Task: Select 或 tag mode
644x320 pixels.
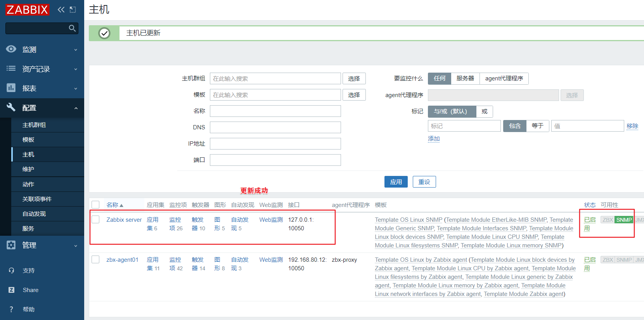Action: click(485, 111)
